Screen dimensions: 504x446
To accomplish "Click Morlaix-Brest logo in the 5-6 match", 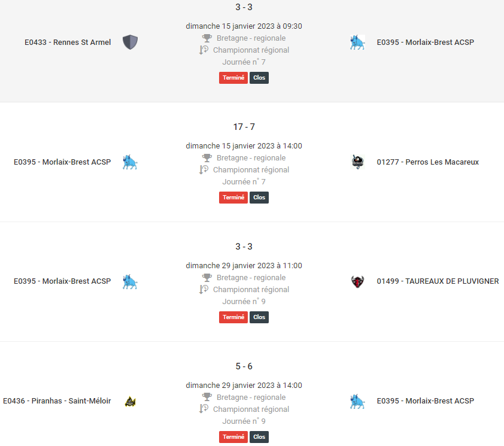I will pyautogui.click(x=357, y=401).
